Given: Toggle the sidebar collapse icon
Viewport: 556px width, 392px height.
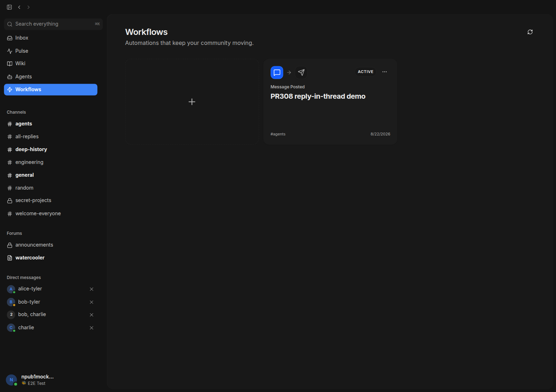Looking at the screenshot, I should [x=9, y=7].
